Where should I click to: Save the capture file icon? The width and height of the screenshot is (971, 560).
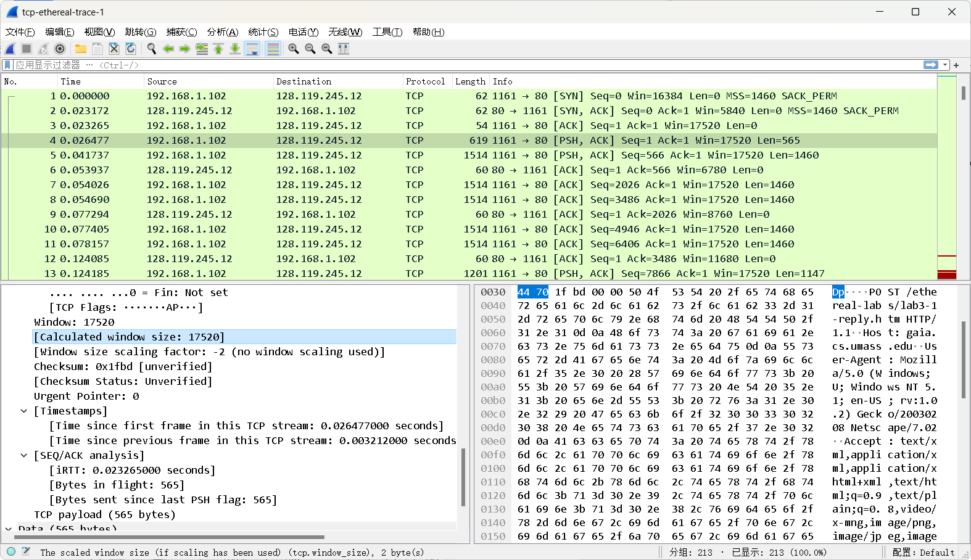click(x=97, y=49)
